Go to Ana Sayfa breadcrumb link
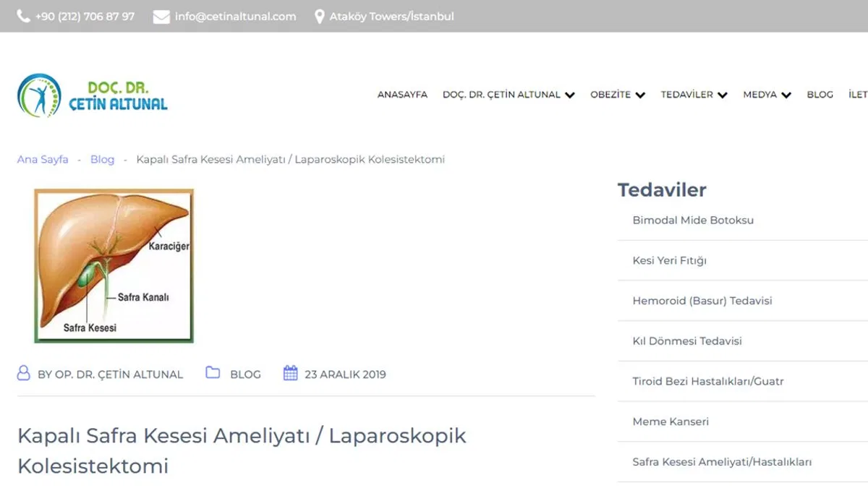868x488 pixels. [43, 159]
